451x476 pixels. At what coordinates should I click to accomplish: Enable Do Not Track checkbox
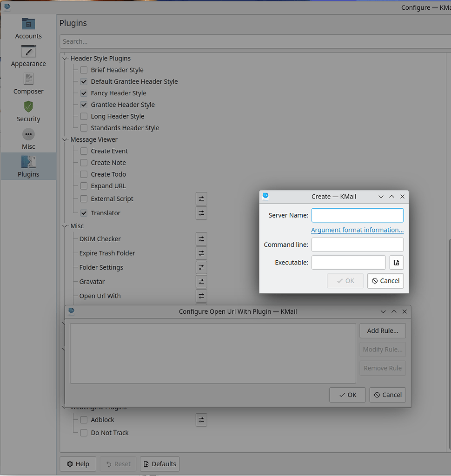pyautogui.click(x=84, y=433)
